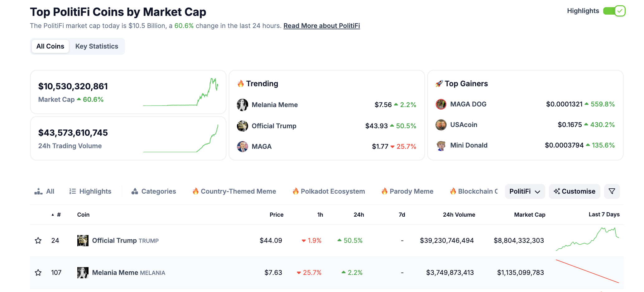Star Official Trump as favorite

pyautogui.click(x=38, y=241)
